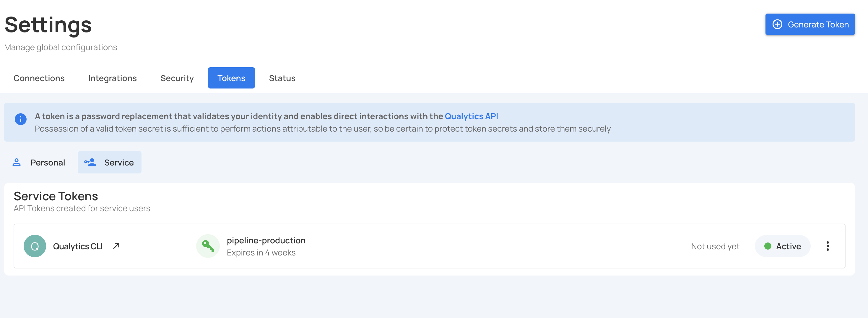Click the Active status badge
868x318 pixels.
point(782,246)
